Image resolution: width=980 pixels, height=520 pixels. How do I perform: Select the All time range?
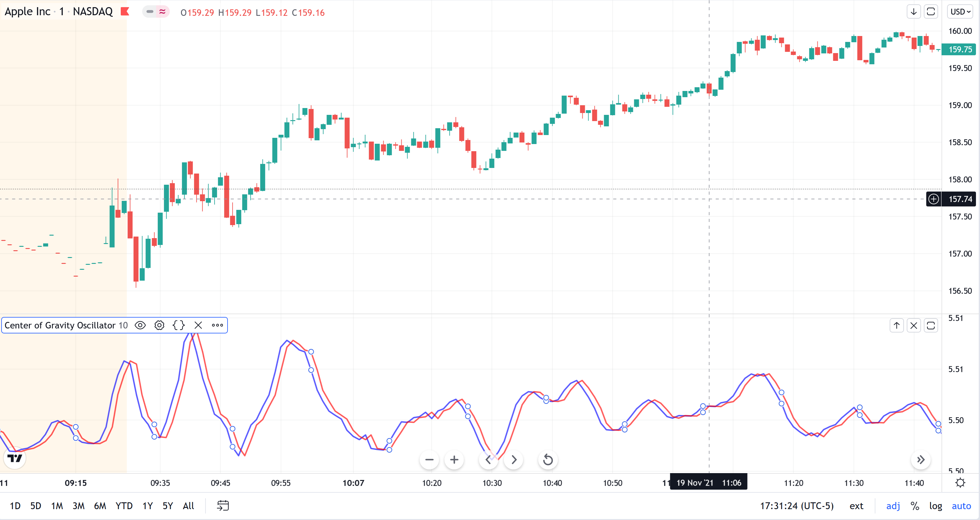[x=188, y=506]
